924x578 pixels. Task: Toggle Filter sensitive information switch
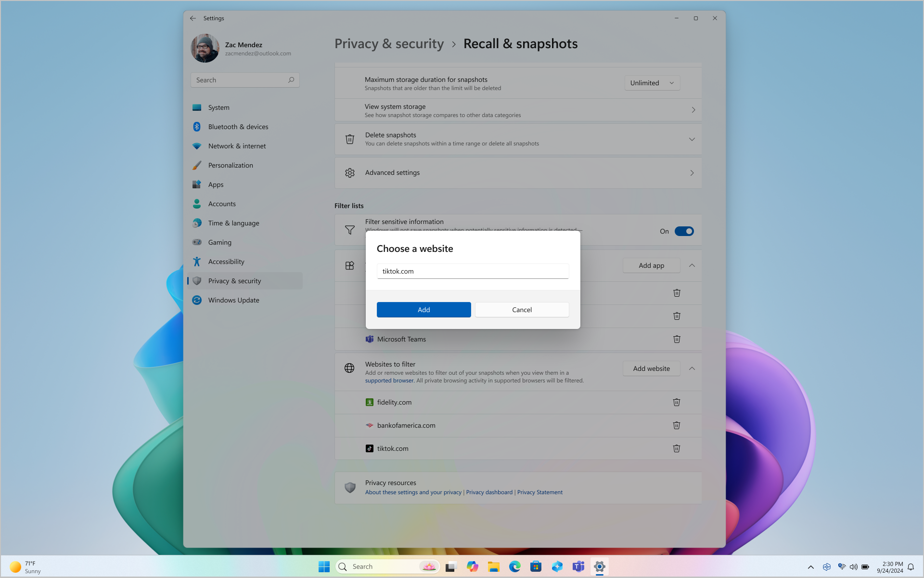click(x=683, y=231)
